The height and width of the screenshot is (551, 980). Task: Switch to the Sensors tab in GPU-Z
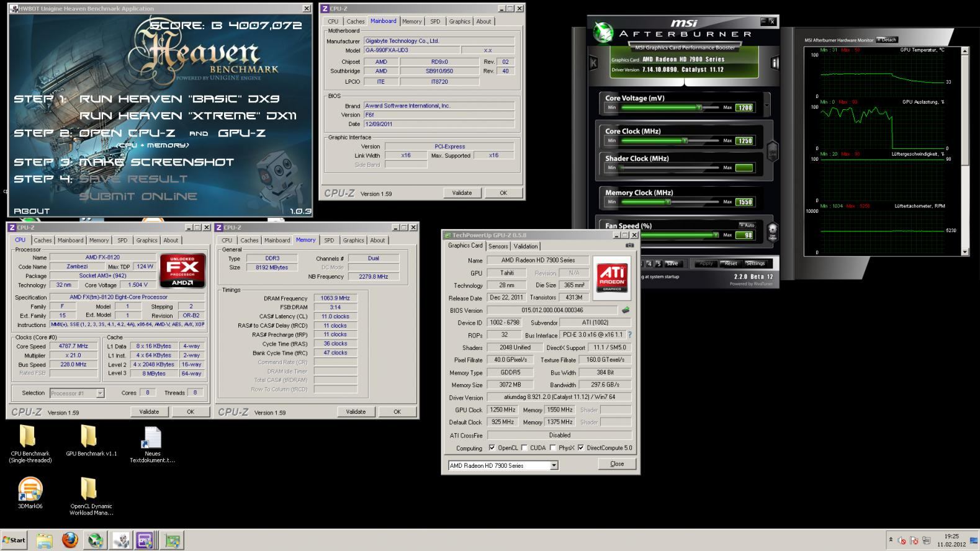click(x=498, y=246)
